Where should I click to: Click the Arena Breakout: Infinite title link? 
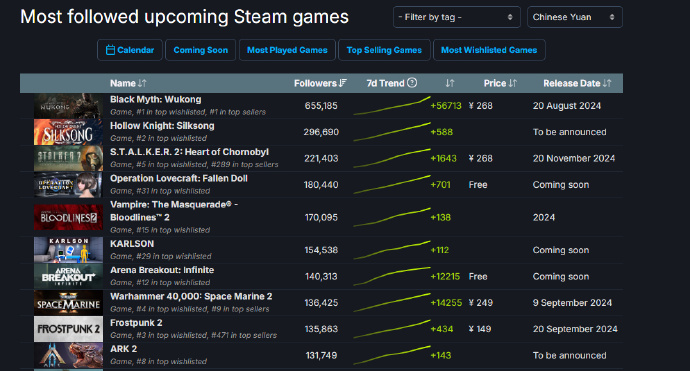tap(162, 270)
